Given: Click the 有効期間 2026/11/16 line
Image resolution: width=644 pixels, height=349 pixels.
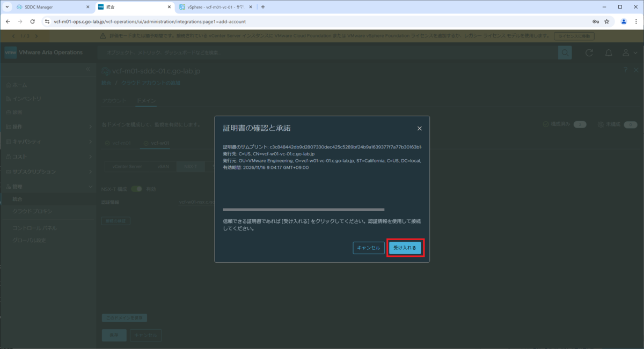Looking at the screenshot, I should click(x=266, y=167).
